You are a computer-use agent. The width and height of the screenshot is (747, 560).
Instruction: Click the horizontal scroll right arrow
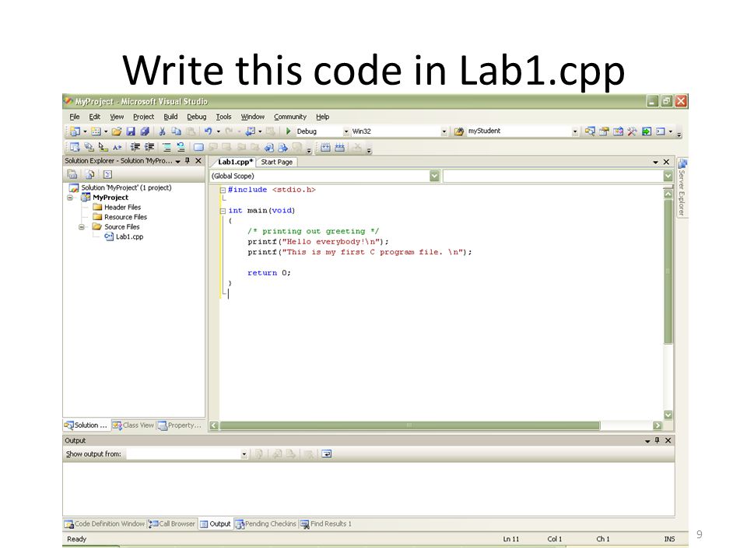pos(658,425)
